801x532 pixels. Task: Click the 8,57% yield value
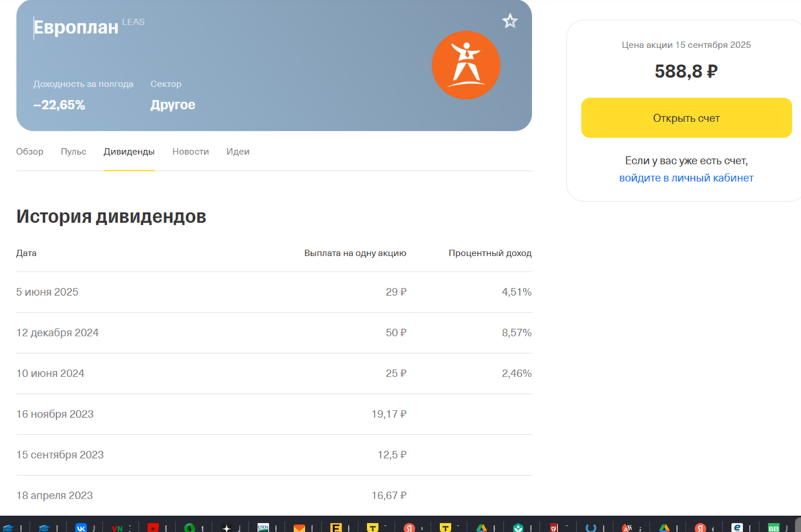(517, 333)
